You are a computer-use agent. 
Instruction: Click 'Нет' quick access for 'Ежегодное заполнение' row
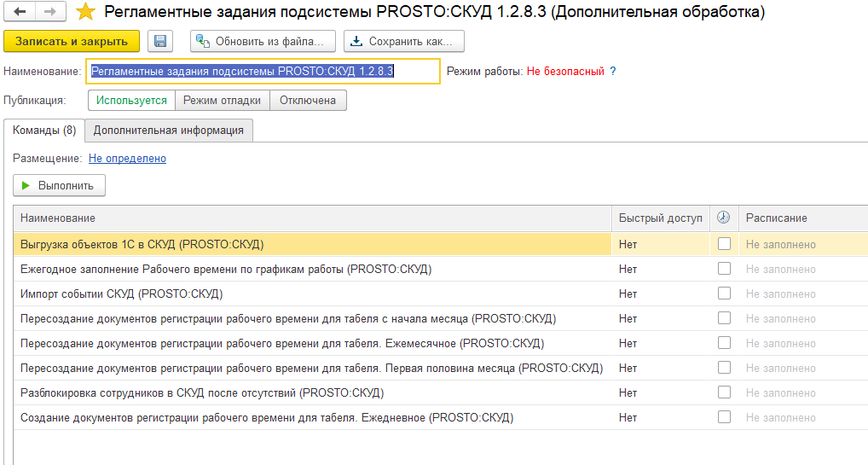[x=628, y=270]
